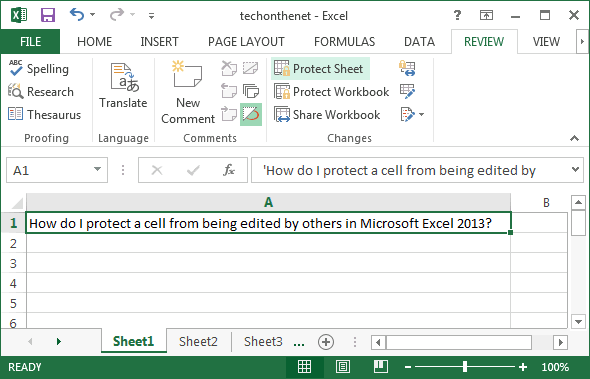Click the vertical scrollbar up arrow
590x379 pixels.
578,203
